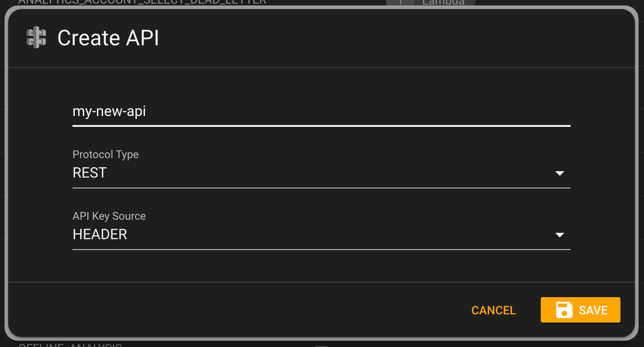644x347 pixels.
Task: Click the REST value text
Action: (90, 173)
